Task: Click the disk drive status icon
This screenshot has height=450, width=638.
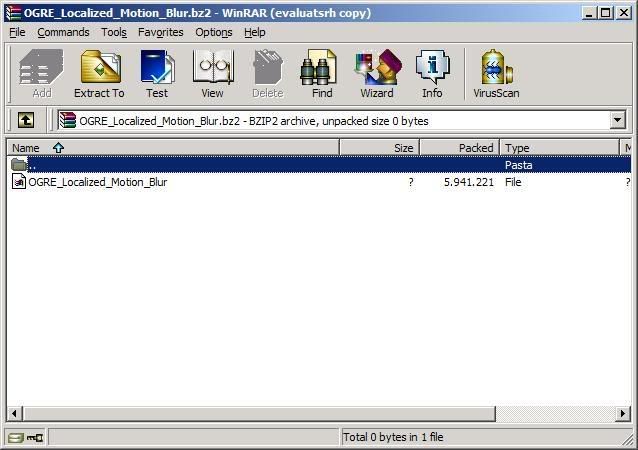Action: (x=16, y=438)
